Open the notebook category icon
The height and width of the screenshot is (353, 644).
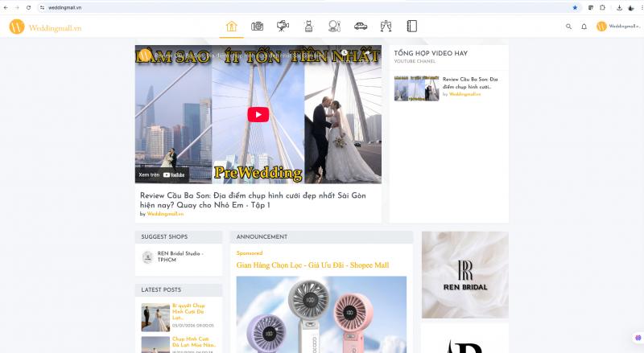tap(411, 27)
